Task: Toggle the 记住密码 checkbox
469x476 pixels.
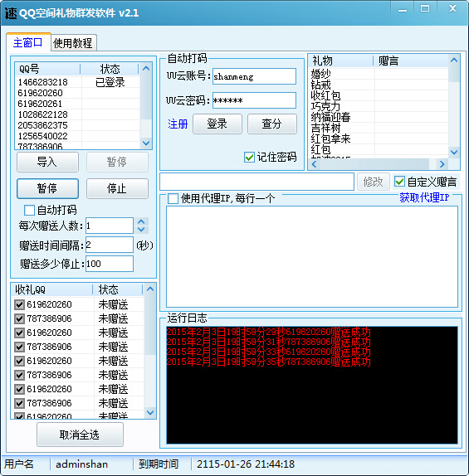Action: 249,157
